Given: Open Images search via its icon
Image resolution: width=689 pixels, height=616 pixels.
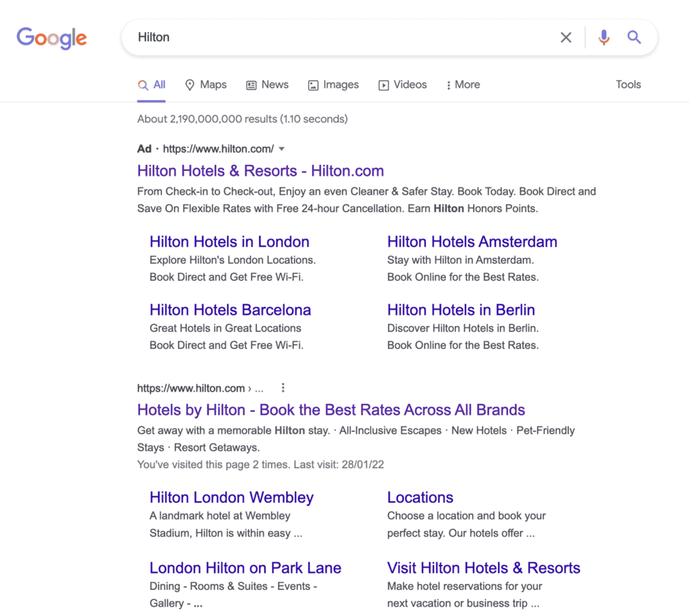Looking at the screenshot, I should coord(313,85).
